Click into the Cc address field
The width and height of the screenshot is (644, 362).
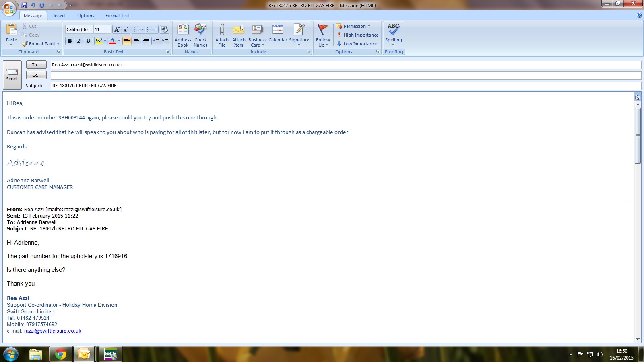[346, 75]
